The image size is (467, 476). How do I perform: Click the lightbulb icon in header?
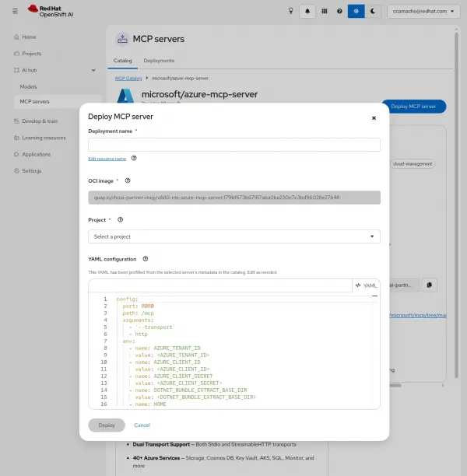291,11
